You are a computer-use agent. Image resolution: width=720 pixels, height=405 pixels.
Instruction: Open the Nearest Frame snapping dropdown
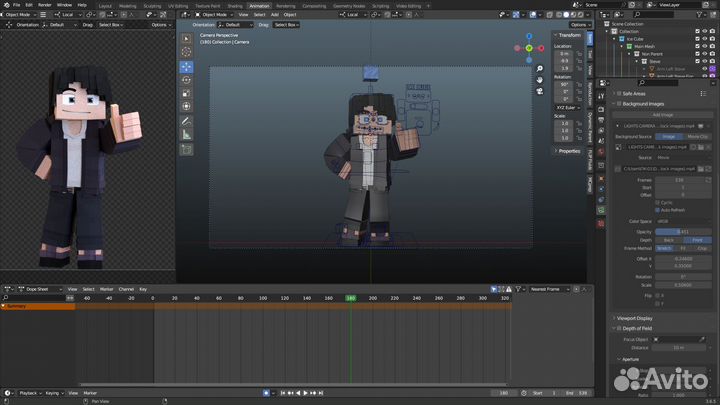549,289
